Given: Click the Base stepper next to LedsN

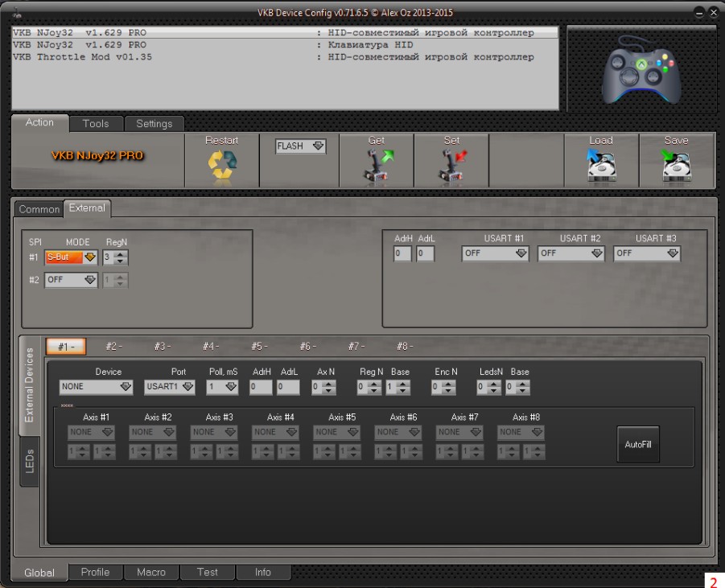Looking at the screenshot, I should tap(517, 387).
